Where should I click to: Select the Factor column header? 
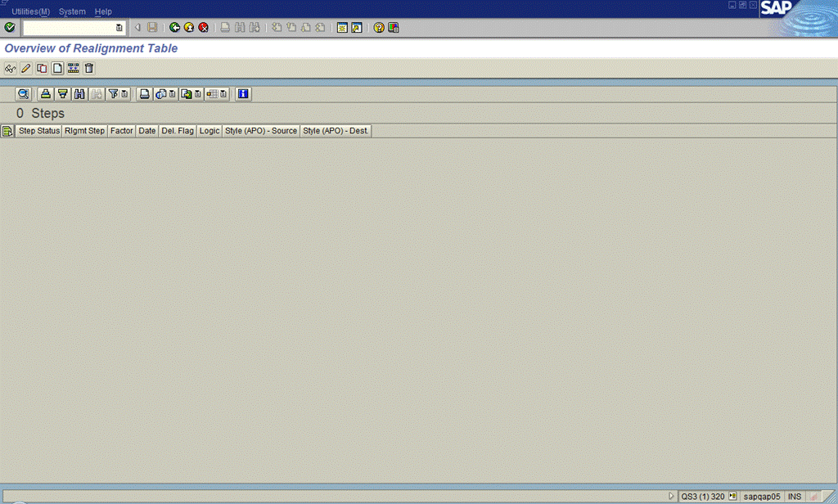coord(121,131)
